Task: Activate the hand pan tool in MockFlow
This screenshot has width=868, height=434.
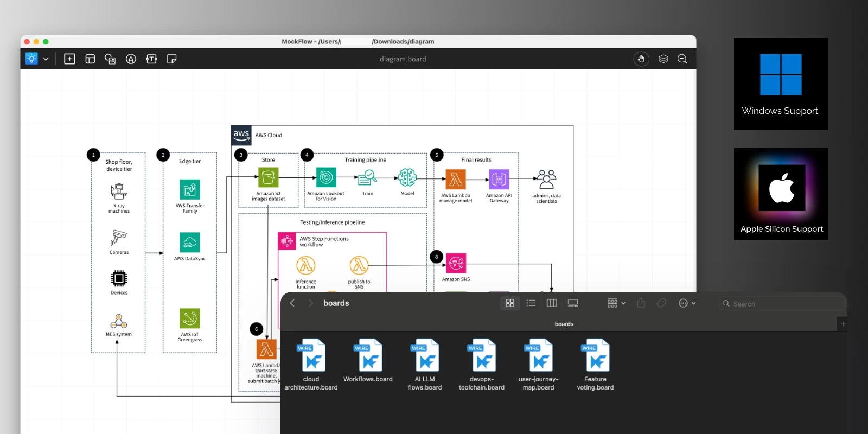Action: point(641,59)
